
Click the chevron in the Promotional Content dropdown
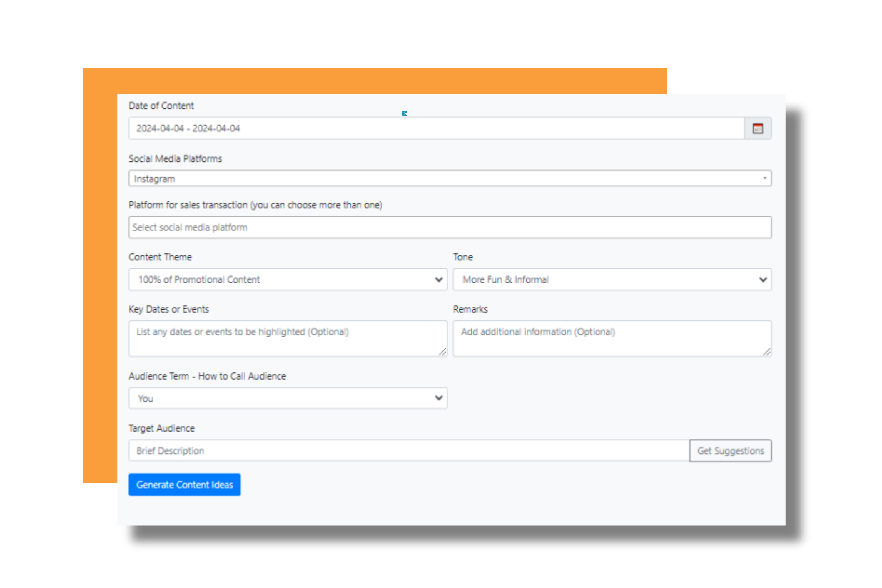(x=438, y=280)
